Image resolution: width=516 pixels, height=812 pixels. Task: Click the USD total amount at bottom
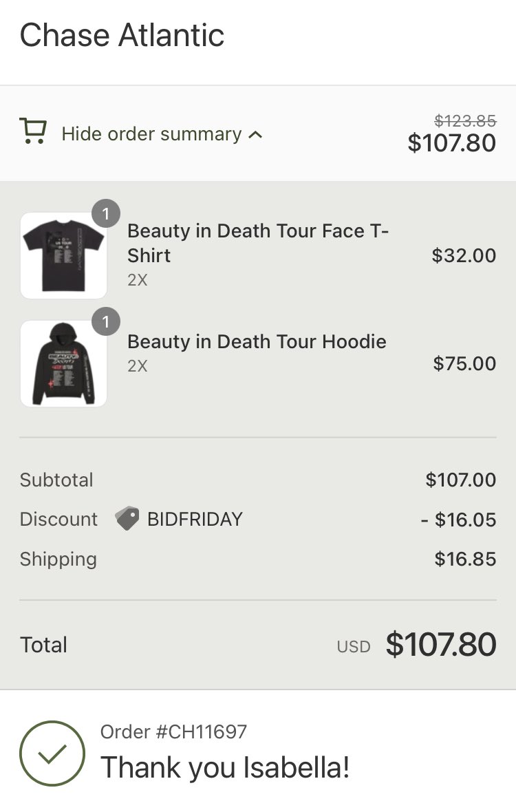pos(441,645)
